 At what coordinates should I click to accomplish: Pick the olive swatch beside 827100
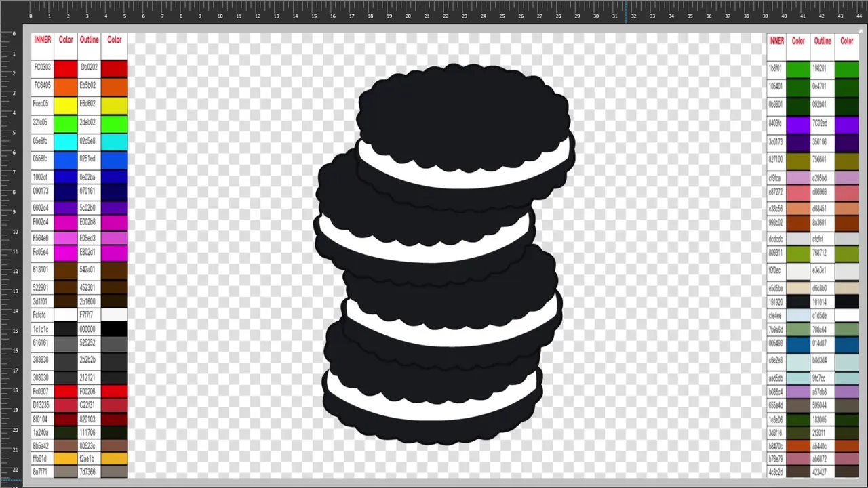click(798, 161)
